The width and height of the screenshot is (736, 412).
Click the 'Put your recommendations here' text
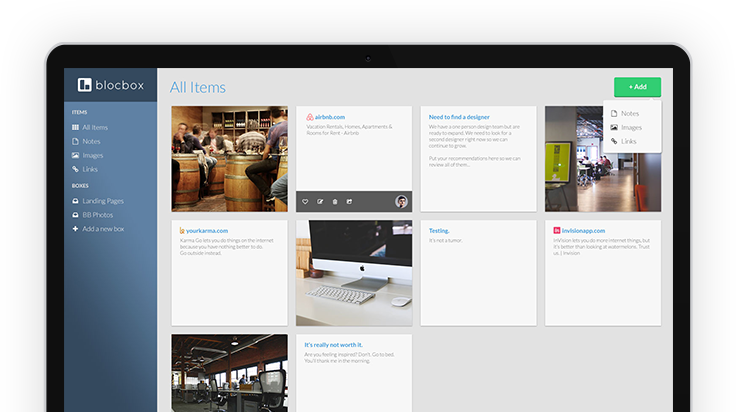(475, 161)
